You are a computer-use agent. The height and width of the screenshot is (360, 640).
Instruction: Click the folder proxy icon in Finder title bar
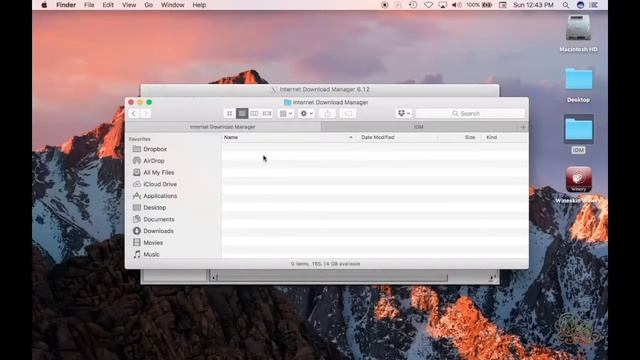click(288, 102)
